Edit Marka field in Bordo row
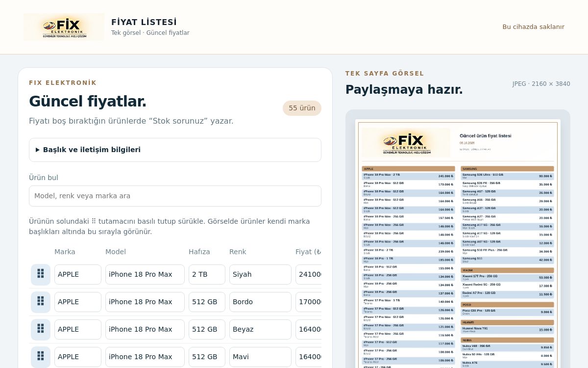Image resolution: width=588 pixels, height=368 pixels. click(78, 302)
